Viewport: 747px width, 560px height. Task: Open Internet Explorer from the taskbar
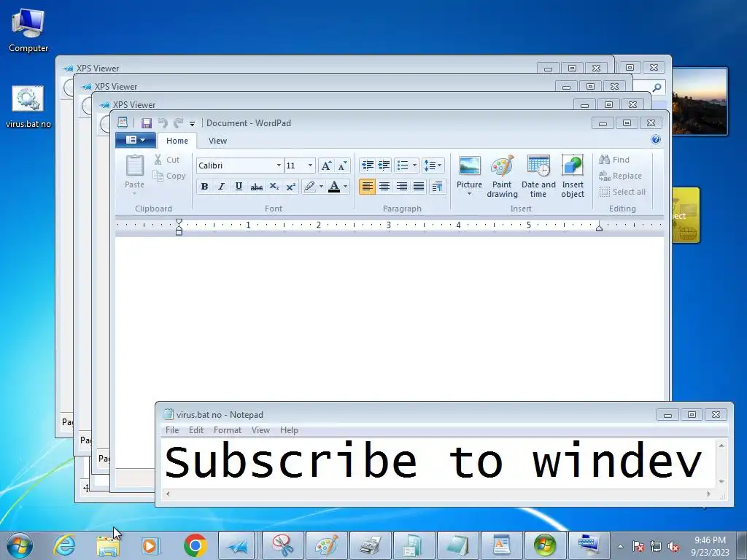pyautogui.click(x=64, y=545)
